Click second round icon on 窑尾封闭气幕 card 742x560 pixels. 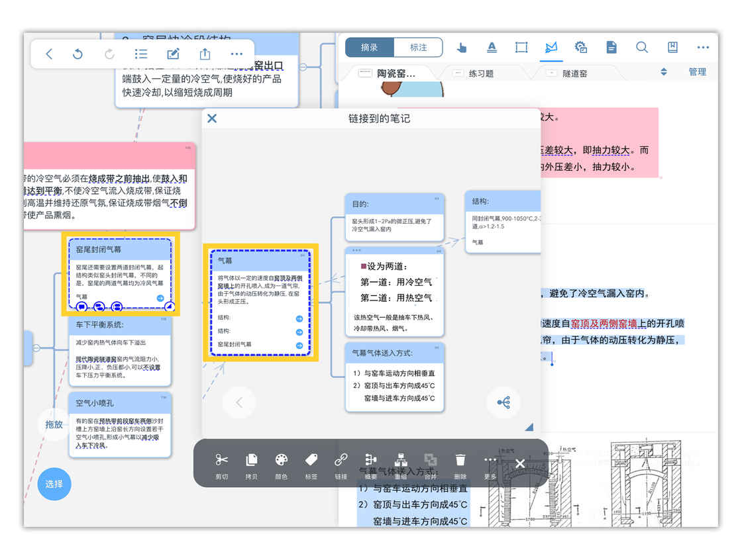click(99, 307)
